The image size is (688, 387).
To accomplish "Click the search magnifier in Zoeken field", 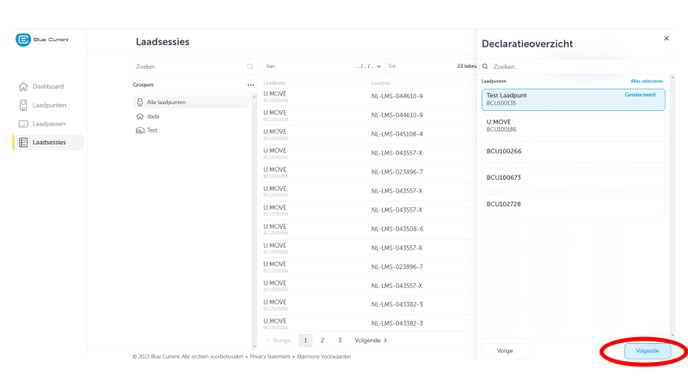I will click(x=250, y=67).
